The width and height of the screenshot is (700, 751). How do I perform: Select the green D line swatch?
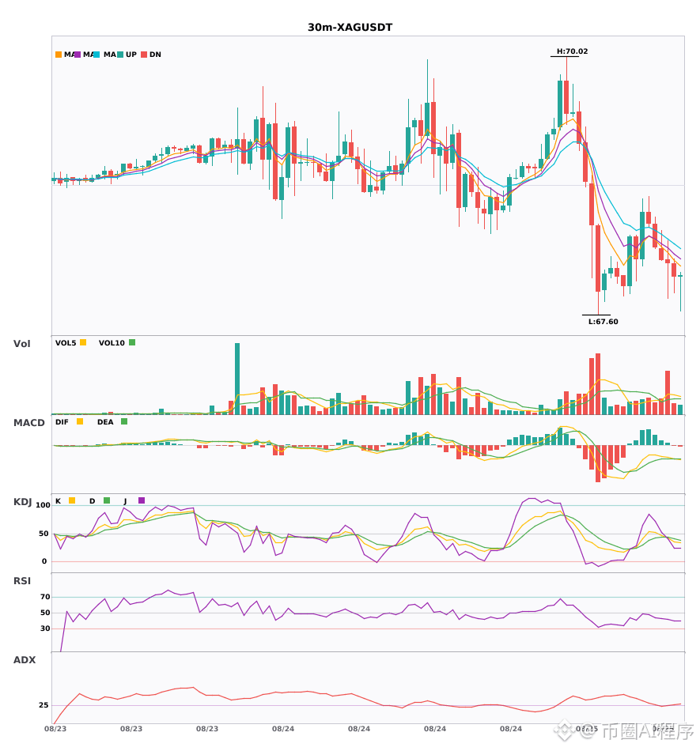pyautogui.click(x=107, y=500)
